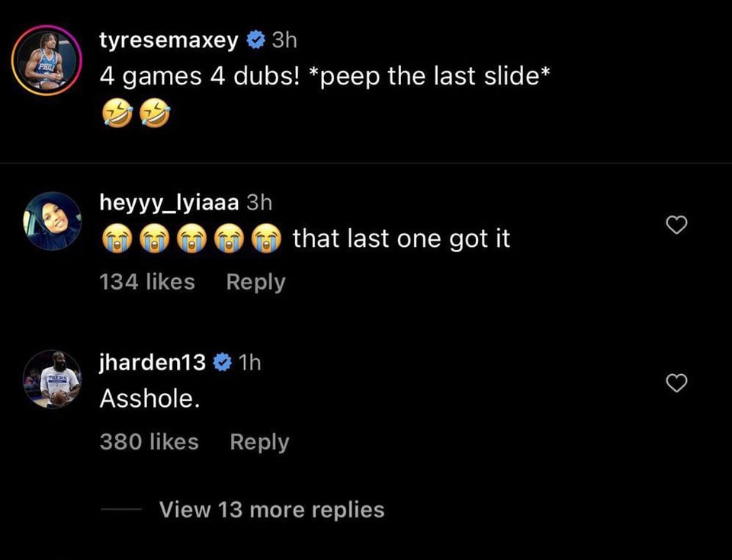Reply to jharden13's comment

click(259, 442)
